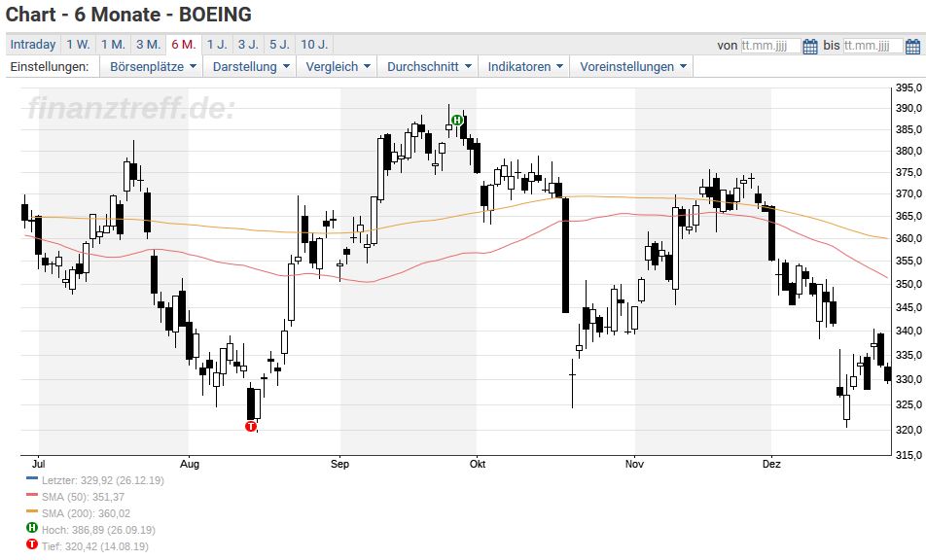Click the blue Letzter legend color line
The height and width of the screenshot is (560, 926).
click(x=32, y=478)
